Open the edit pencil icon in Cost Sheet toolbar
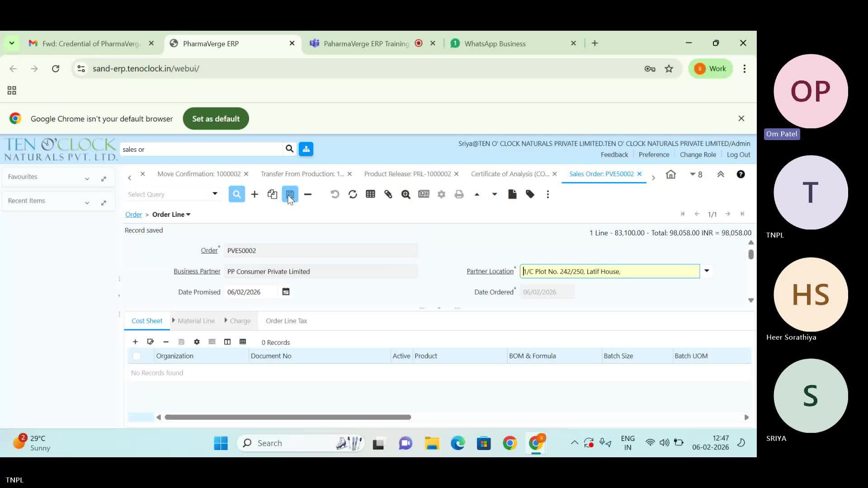This screenshot has height=488, width=868. [150, 342]
